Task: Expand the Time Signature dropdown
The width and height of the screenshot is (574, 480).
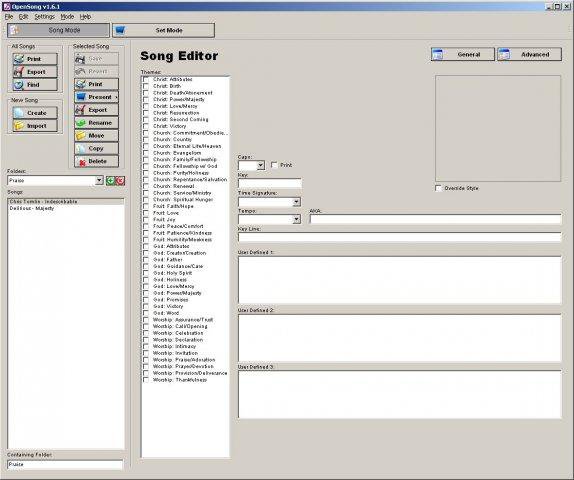Action: [297, 202]
